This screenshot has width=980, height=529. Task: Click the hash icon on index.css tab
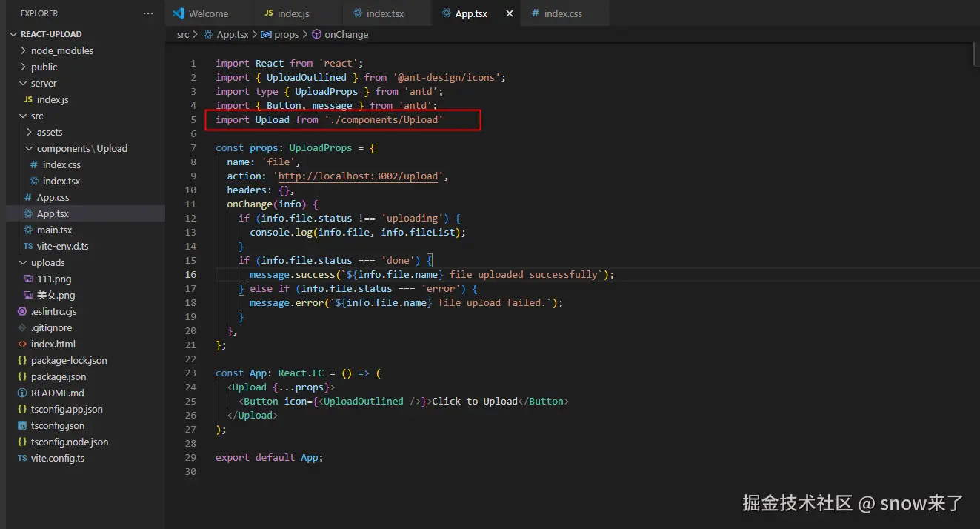(x=535, y=13)
